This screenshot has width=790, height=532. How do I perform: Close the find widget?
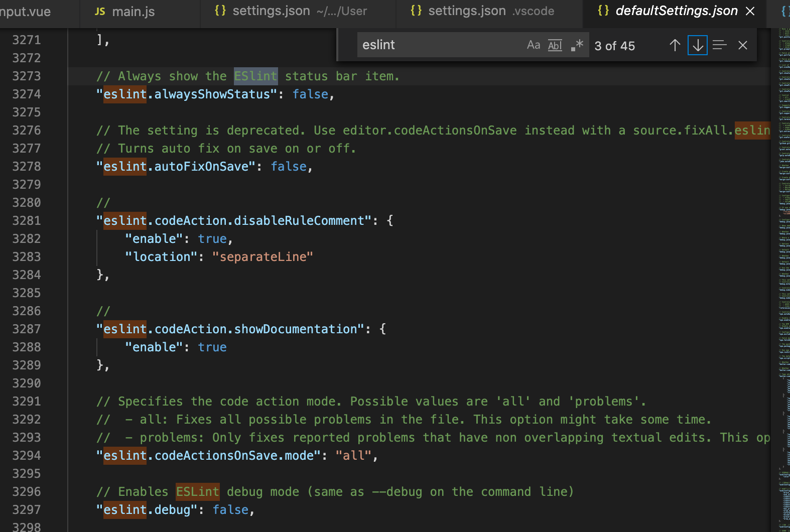[743, 45]
